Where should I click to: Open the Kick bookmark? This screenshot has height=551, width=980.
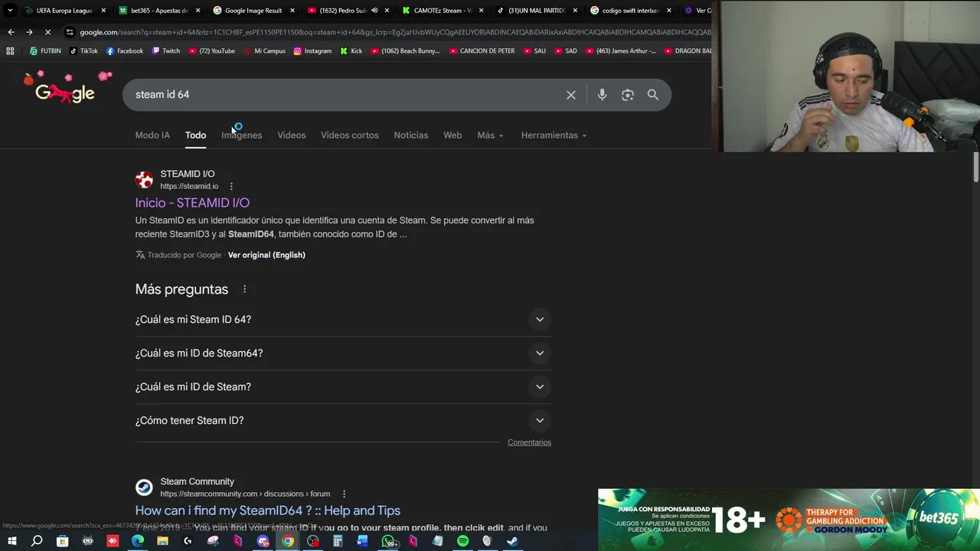click(x=351, y=51)
